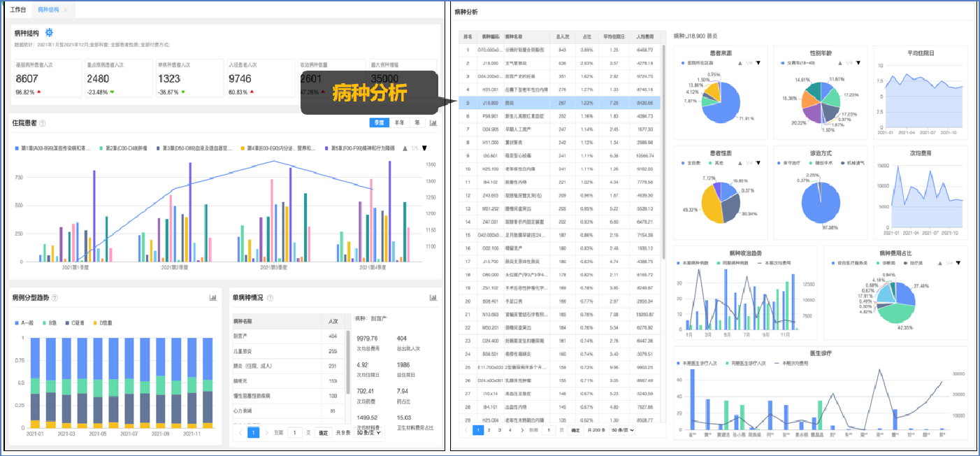Screen dimensions: 980x456
Task: Click page 1 button in 单病种情况 pager
Action: [x=254, y=433]
